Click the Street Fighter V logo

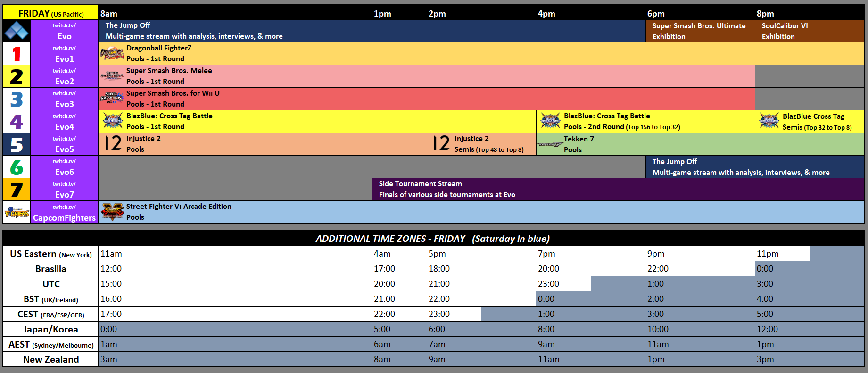coord(112,212)
